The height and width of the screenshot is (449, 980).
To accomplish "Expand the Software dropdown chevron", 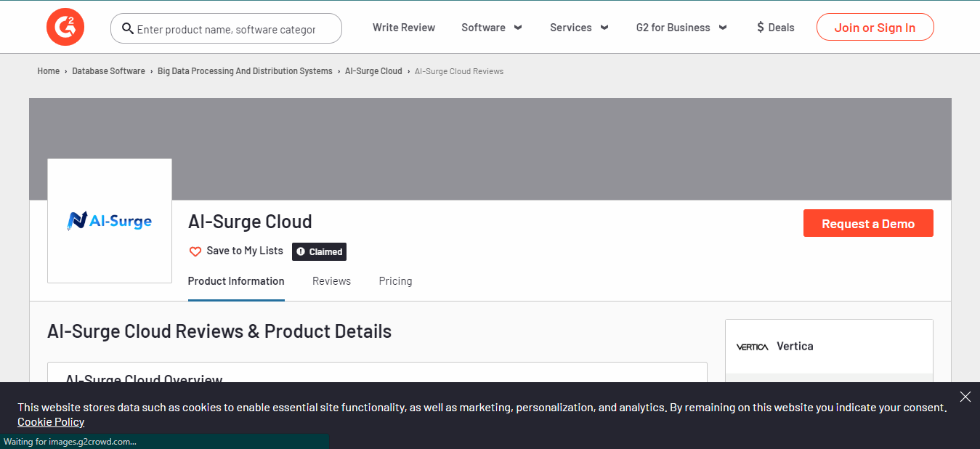I will point(518,28).
